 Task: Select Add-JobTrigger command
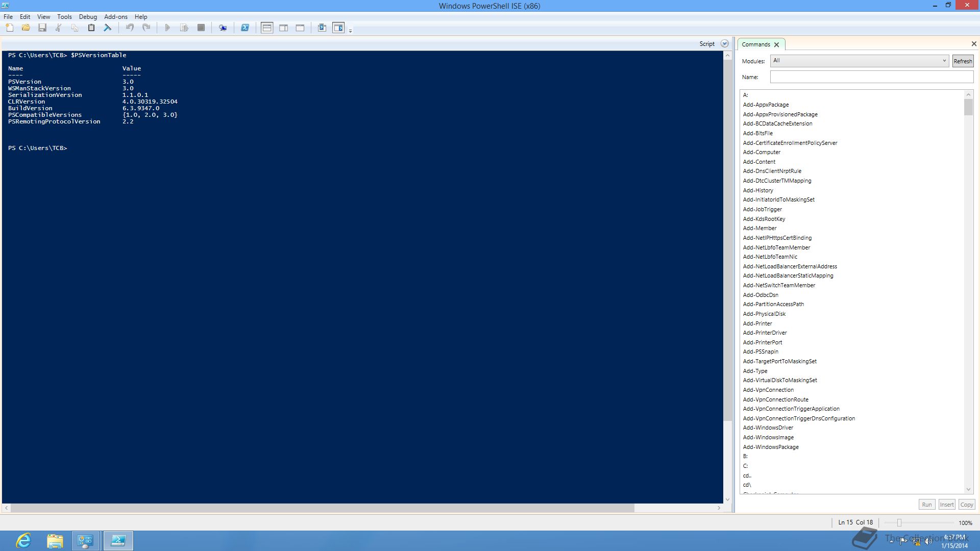(x=762, y=209)
